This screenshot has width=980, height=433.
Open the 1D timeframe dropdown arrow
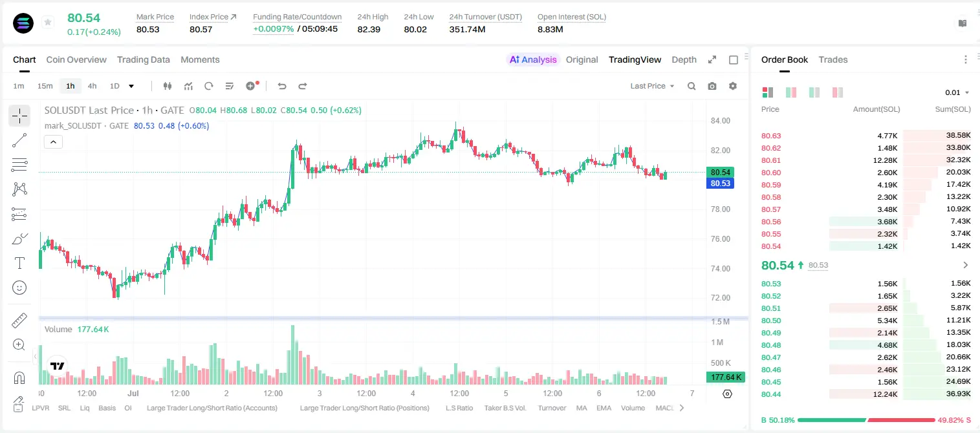[131, 86]
